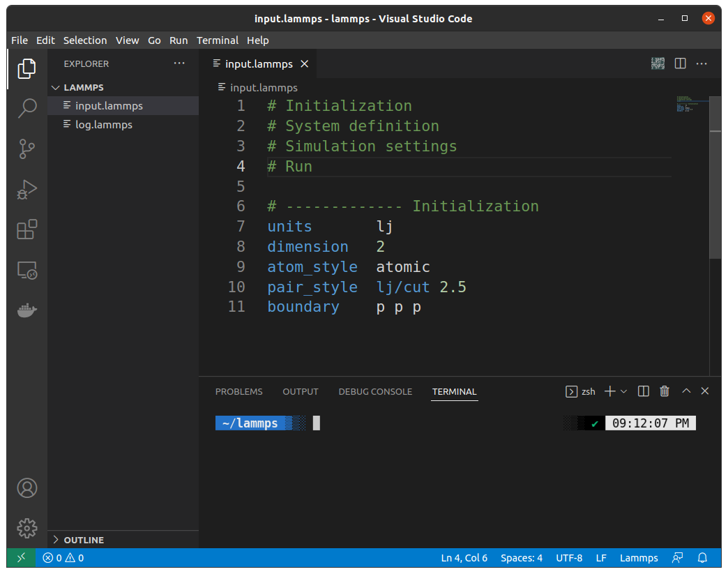Open the Terminal menu
The height and width of the screenshot is (574, 728).
pos(218,40)
